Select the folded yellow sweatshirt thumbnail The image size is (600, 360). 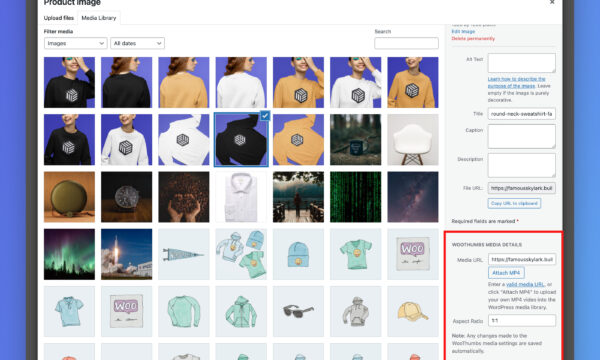[x=298, y=140]
